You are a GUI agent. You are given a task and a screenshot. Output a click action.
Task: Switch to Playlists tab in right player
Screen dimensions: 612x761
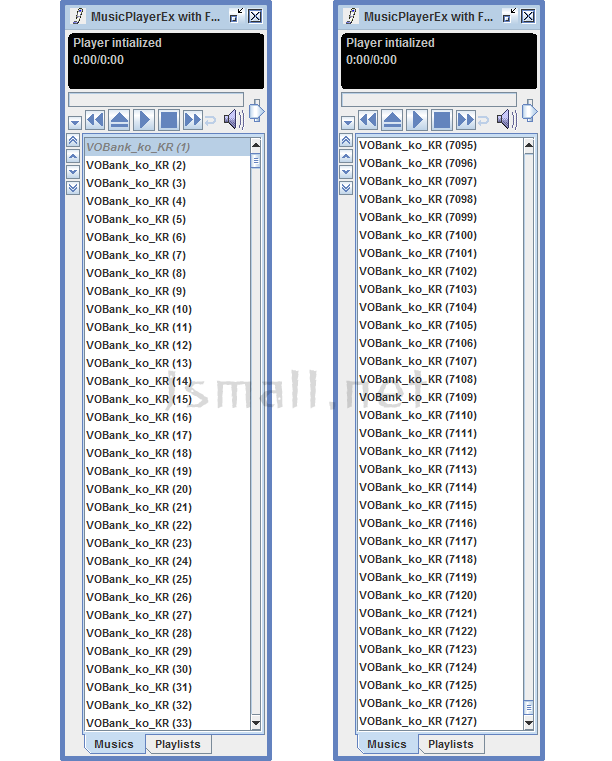point(450,744)
